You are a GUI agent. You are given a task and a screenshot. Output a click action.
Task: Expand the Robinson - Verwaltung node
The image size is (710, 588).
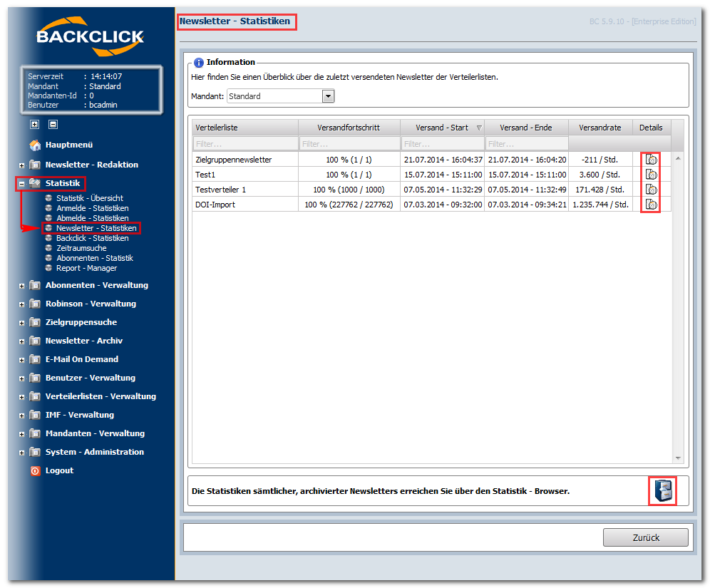[x=21, y=304]
